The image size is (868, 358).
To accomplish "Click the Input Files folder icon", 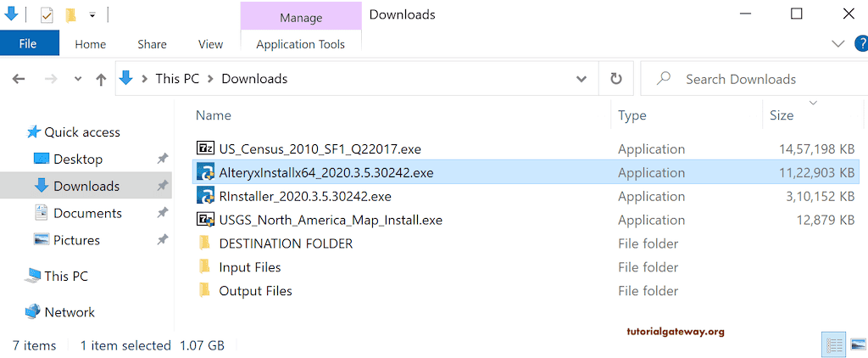I will [x=205, y=267].
